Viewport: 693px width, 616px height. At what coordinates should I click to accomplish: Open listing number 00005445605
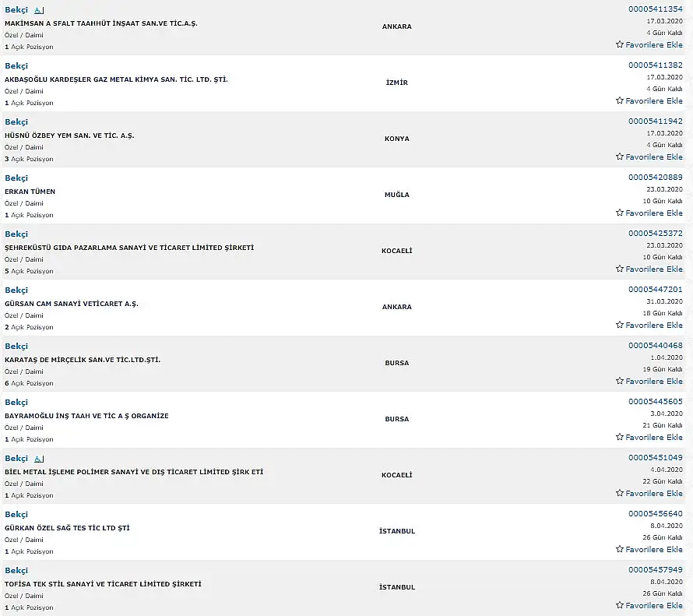click(656, 402)
